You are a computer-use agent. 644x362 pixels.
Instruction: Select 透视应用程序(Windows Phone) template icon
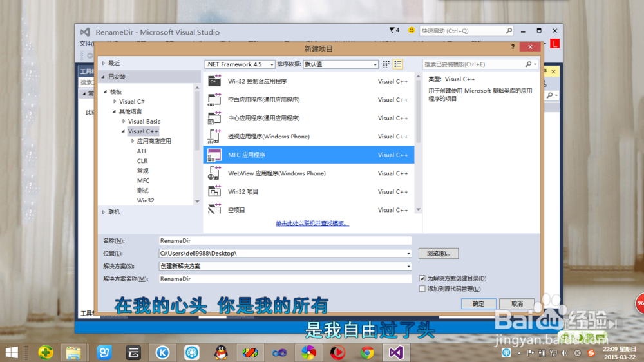(214, 137)
